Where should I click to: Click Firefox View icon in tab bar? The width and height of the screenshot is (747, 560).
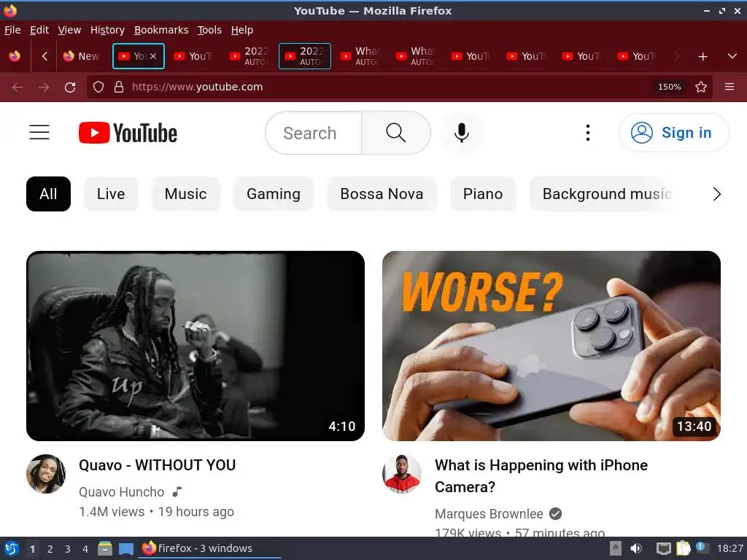pyautogui.click(x=15, y=56)
